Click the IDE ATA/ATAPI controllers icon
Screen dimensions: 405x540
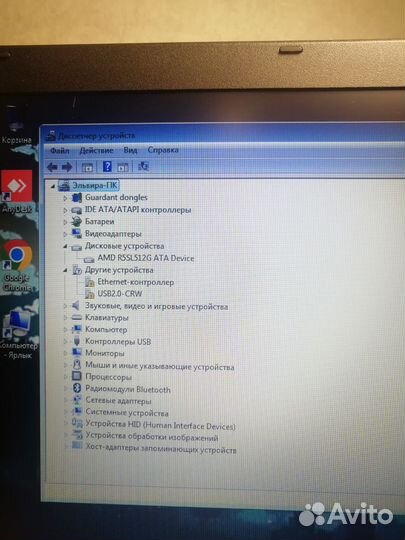[x=76, y=210]
